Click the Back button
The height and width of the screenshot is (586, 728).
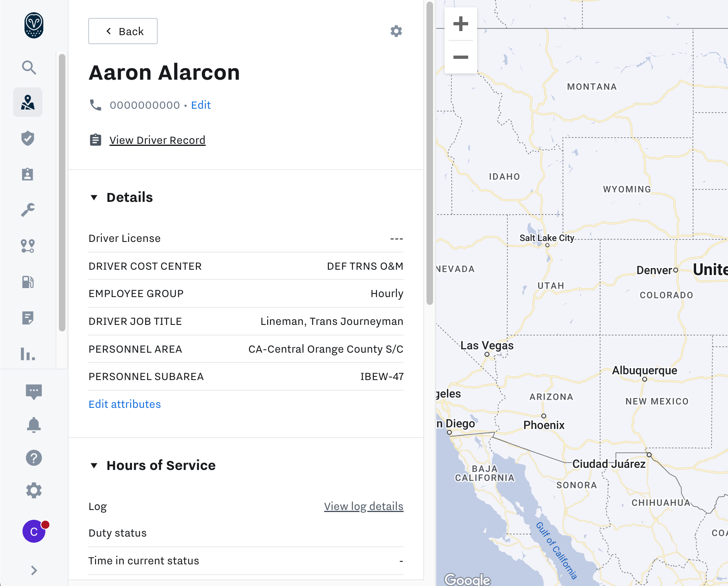[123, 31]
